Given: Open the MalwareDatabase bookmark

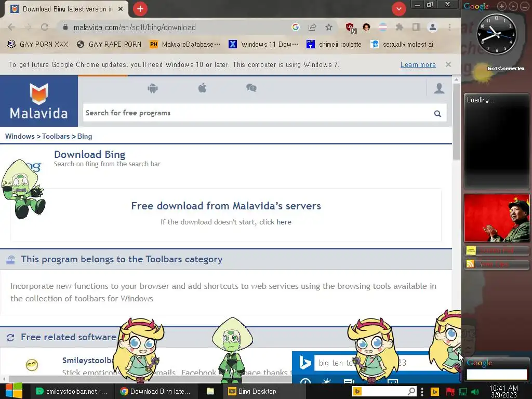Looking at the screenshot, I should click(185, 44).
